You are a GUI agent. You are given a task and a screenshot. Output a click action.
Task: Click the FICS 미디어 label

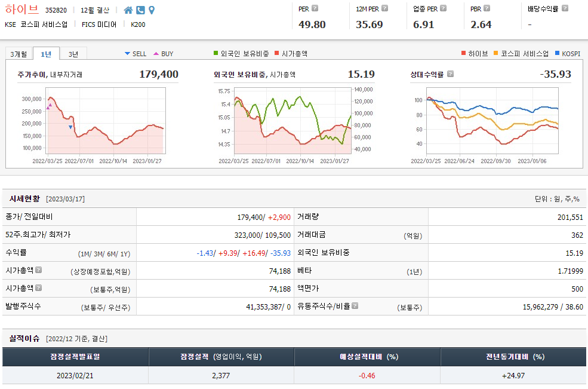click(x=99, y=24)
